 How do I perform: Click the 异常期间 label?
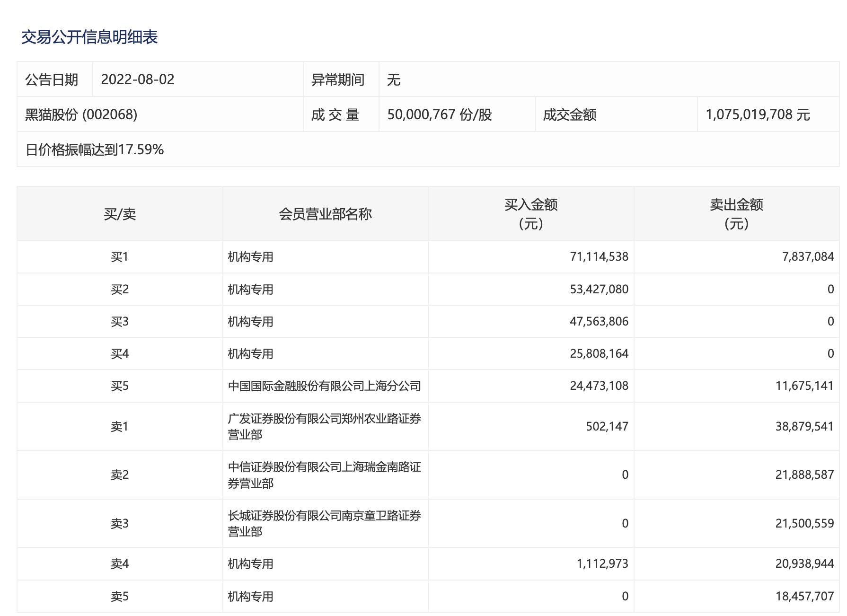pyautogui.click(x=338, y=79)
